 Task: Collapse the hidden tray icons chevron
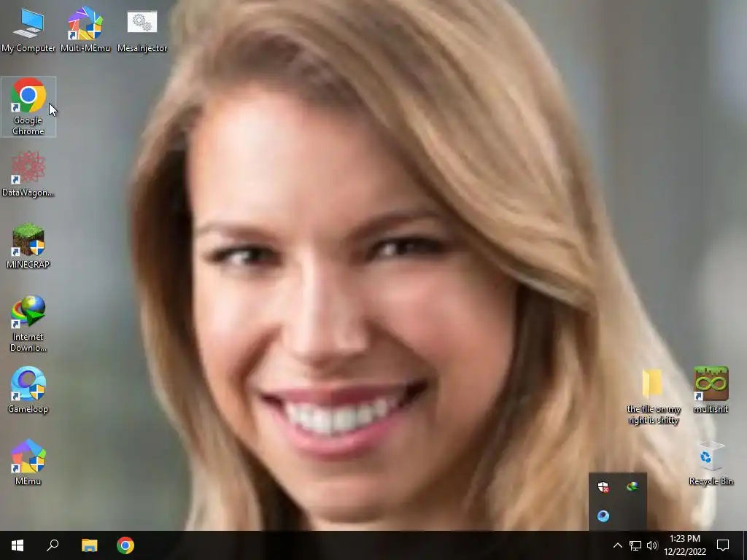click(617, 545)
